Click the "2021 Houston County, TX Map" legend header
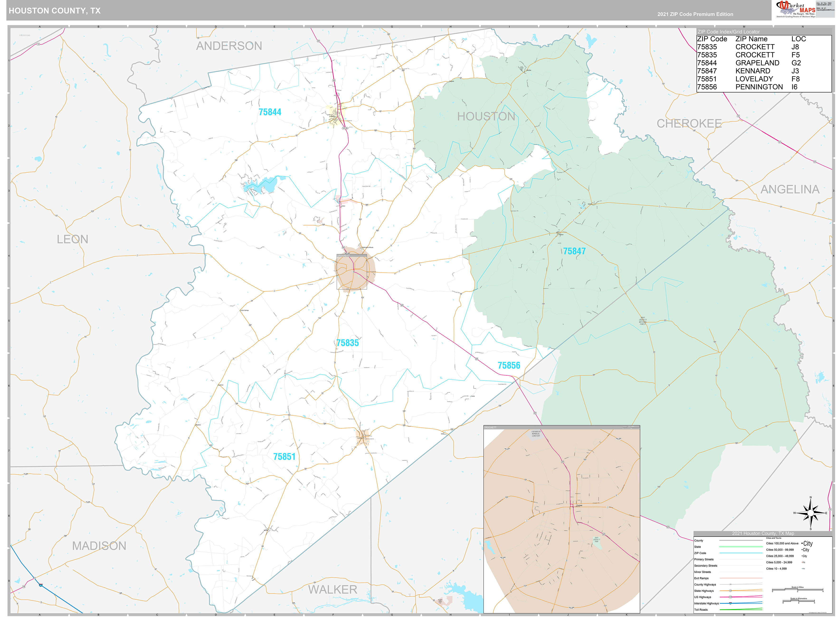Screen dimensions: 840x617 [x=763, y=533]
